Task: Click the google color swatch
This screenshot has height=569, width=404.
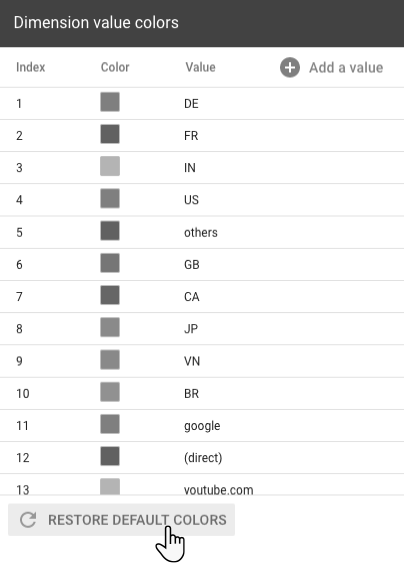Action: tap(110, 424)
